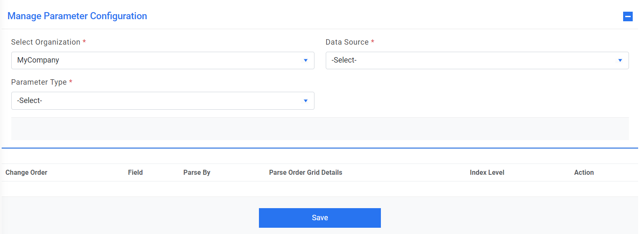Image resolution: width=644 pixels, height=234 pixels.
Task: Open the Parameter Type dropdown
Action: (x=159, y=101)
